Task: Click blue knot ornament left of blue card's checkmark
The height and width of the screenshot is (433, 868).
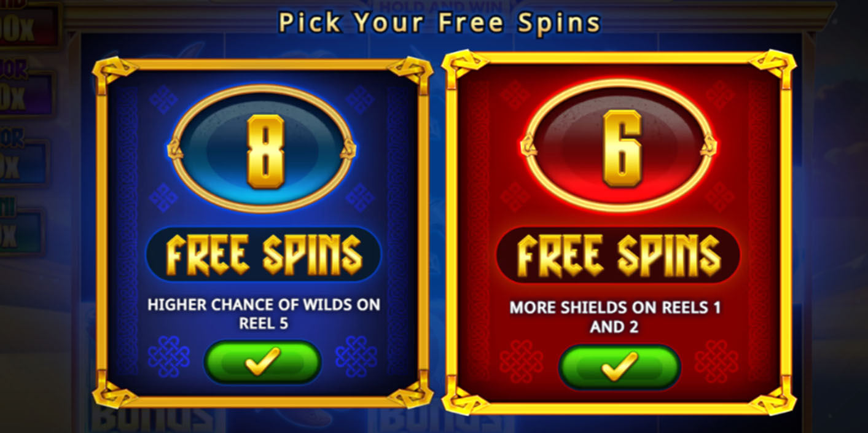Action: (x=168, y=357)
